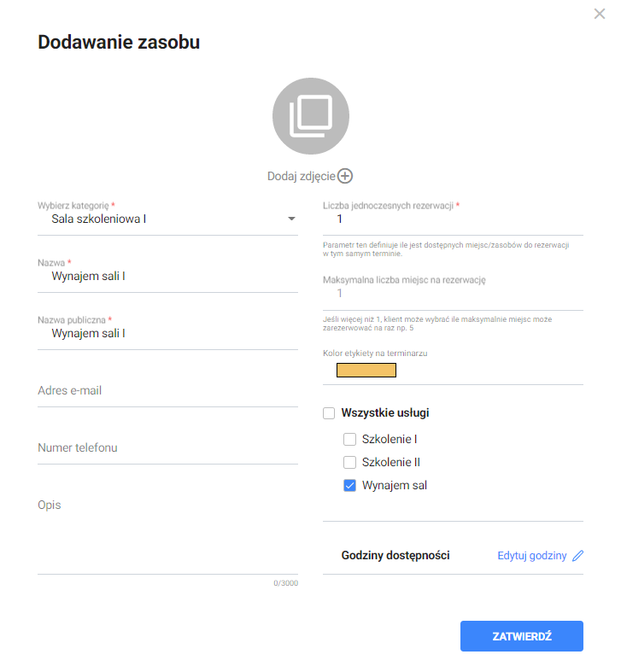
Task: Click the 'Liczba jednoczesnych rezerwacji' number field
Action: pyautogui.click(x=453, y=219)
